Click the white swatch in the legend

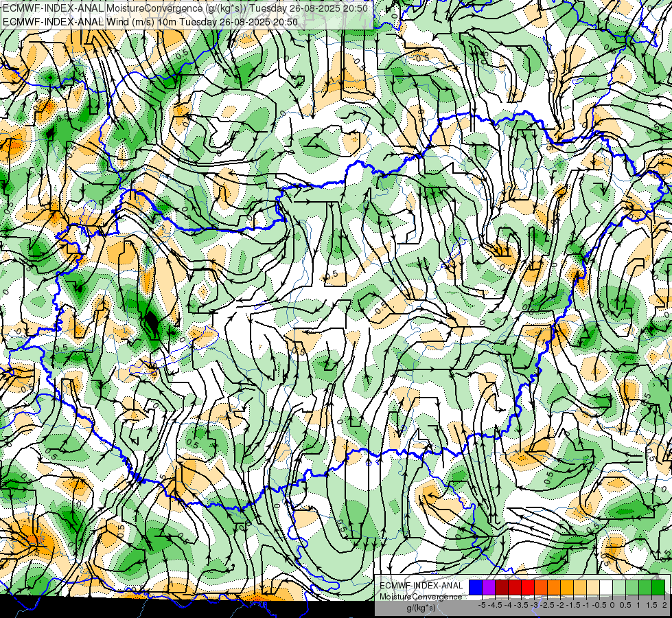[x=606, y=587]
